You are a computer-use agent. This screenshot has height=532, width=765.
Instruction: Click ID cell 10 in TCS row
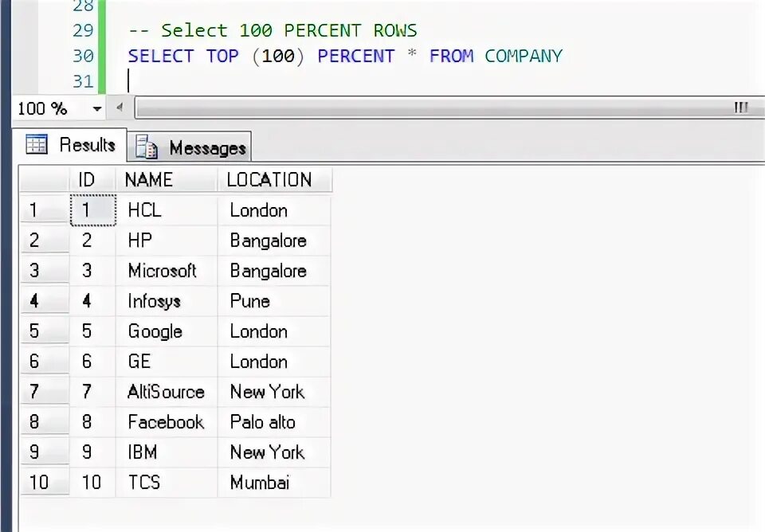92,483
